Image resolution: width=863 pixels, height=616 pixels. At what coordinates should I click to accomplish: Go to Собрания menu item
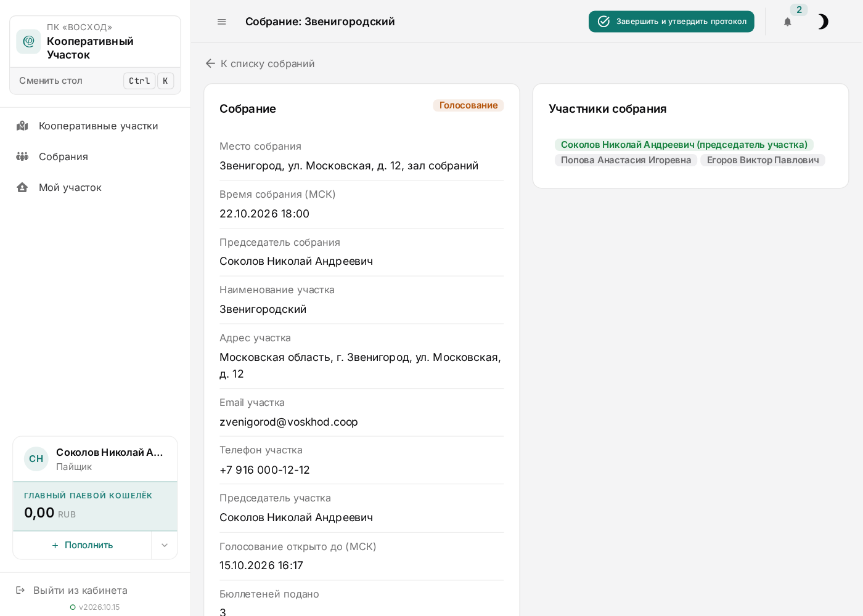point(95,156)
